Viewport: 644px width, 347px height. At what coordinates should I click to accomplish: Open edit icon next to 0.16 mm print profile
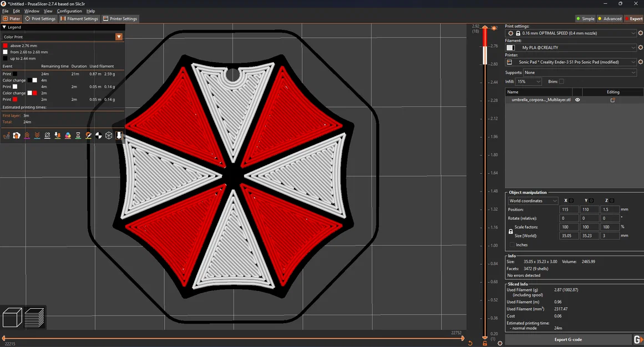coord(641,33)
